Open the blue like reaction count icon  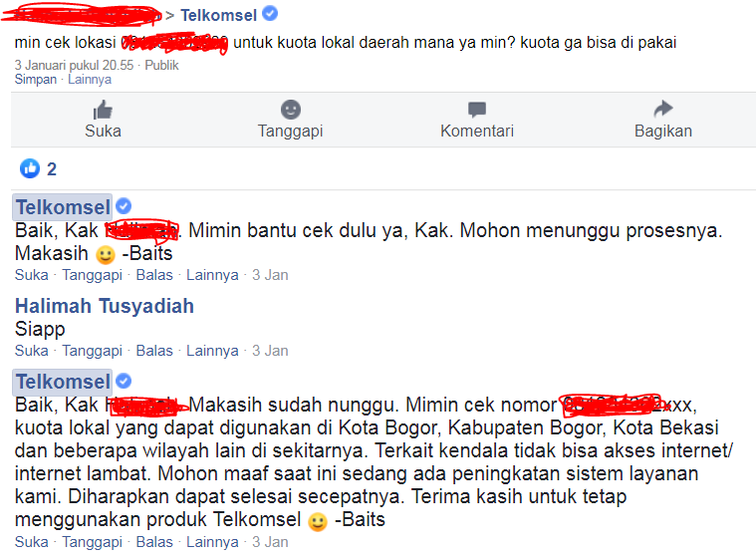[x=30, y=168]
